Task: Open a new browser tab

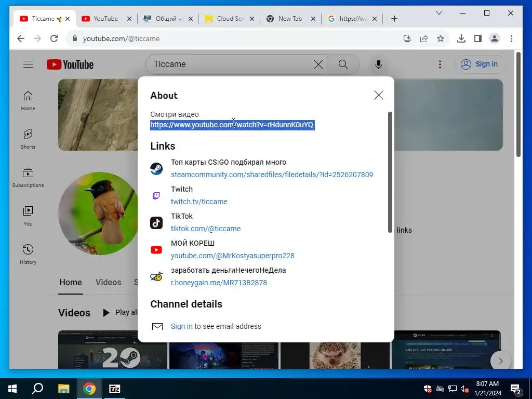Action: (394, 19)
